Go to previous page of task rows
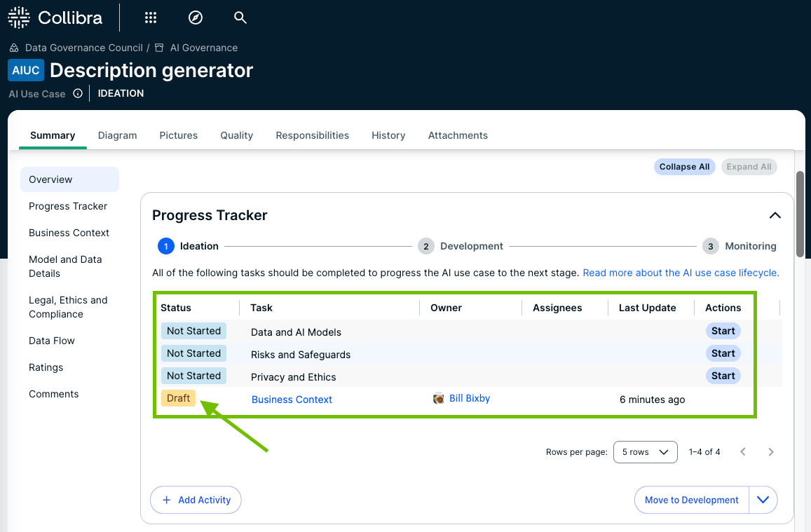811x532 pixels. [x=743, y=452]
